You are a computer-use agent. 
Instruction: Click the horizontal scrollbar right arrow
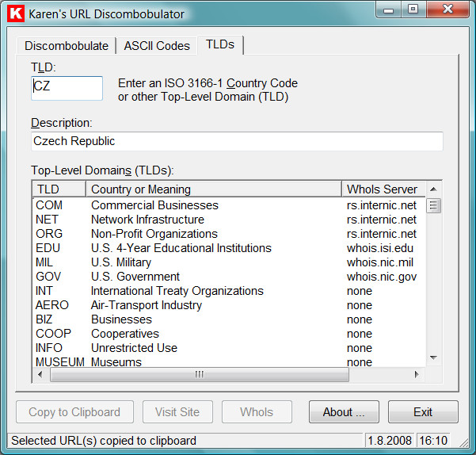pos(417,374)
